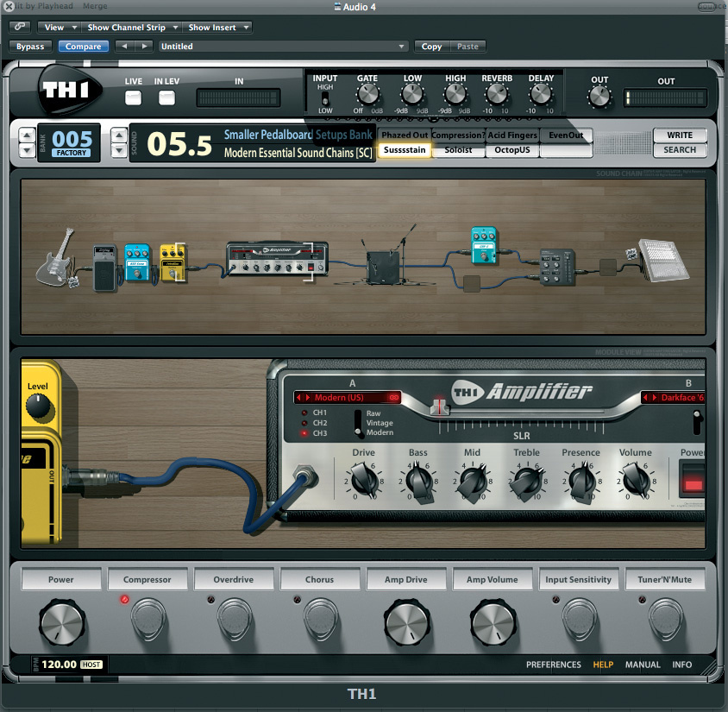Go to next amp A model
The width and height of the screenshot is (728, 712).
[x=307, y=398]
